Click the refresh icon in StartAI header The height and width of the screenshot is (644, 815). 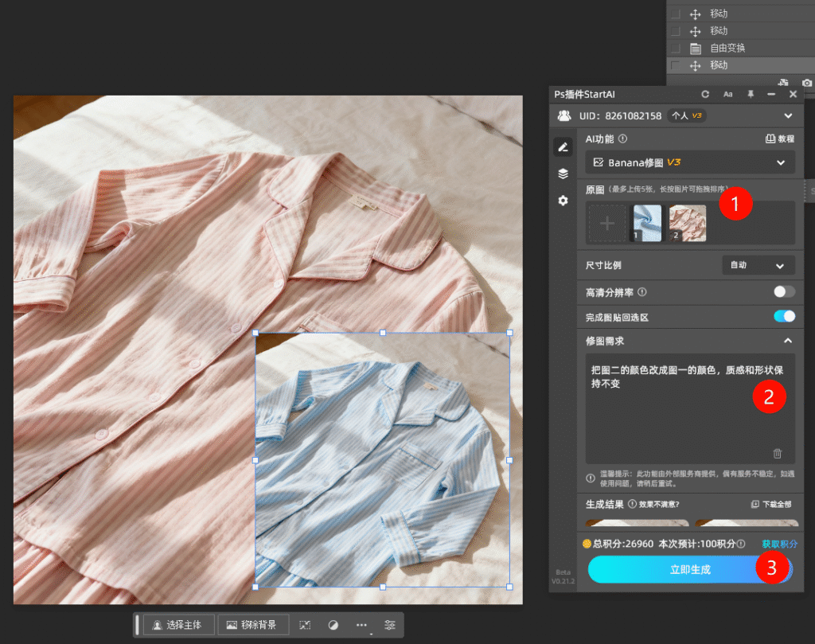pos(705,94)
